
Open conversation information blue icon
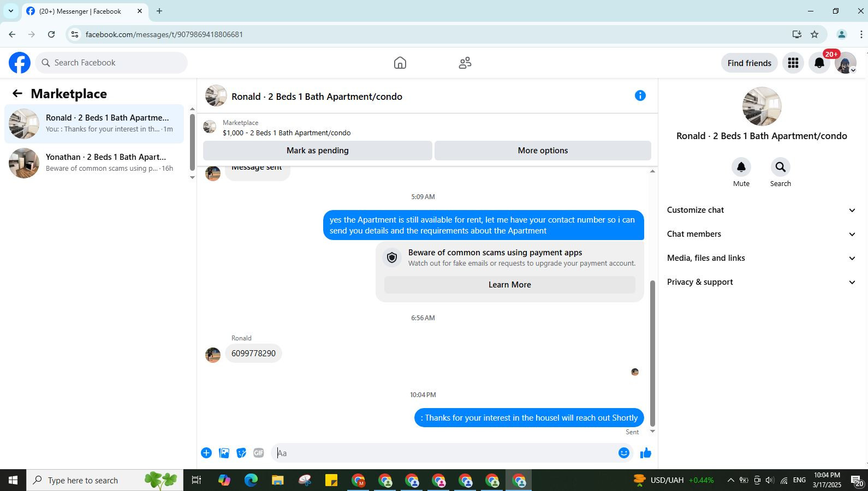pyautogui.click(x=640, y=96)
